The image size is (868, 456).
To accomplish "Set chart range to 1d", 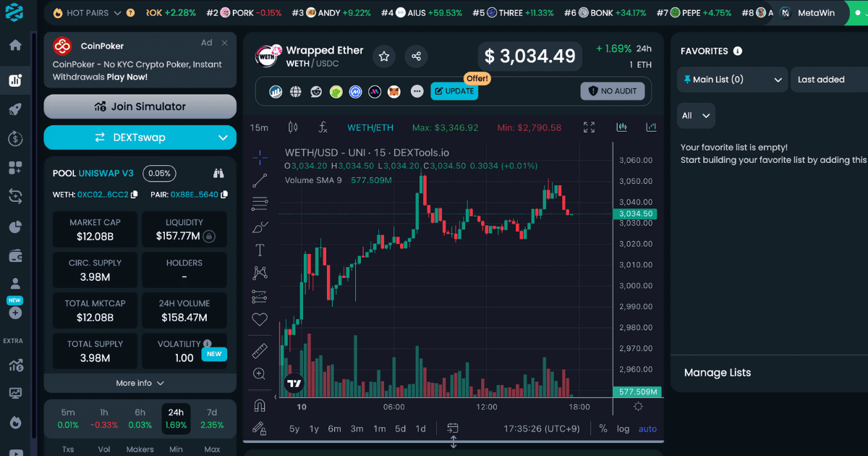I will 420,428.
